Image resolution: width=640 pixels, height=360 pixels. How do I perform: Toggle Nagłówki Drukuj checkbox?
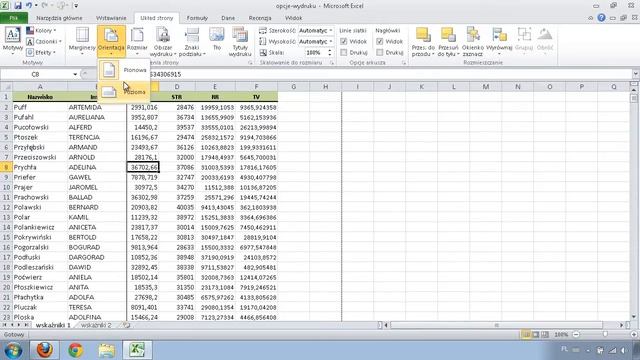(380, 53)
